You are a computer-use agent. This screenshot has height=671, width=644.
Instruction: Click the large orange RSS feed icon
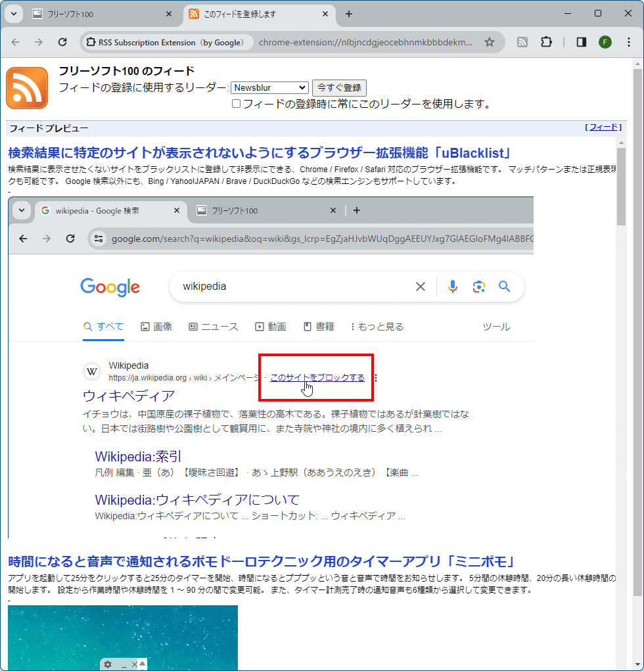pos(27,88)
